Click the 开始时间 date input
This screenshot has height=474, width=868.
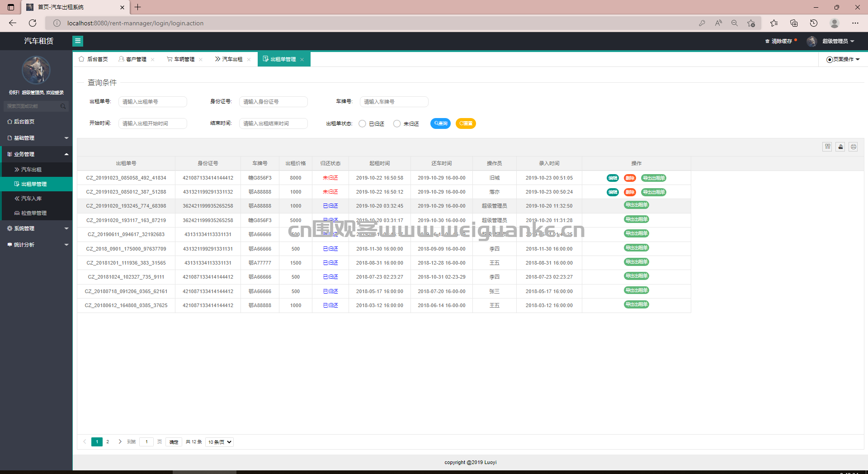(153, 123)
